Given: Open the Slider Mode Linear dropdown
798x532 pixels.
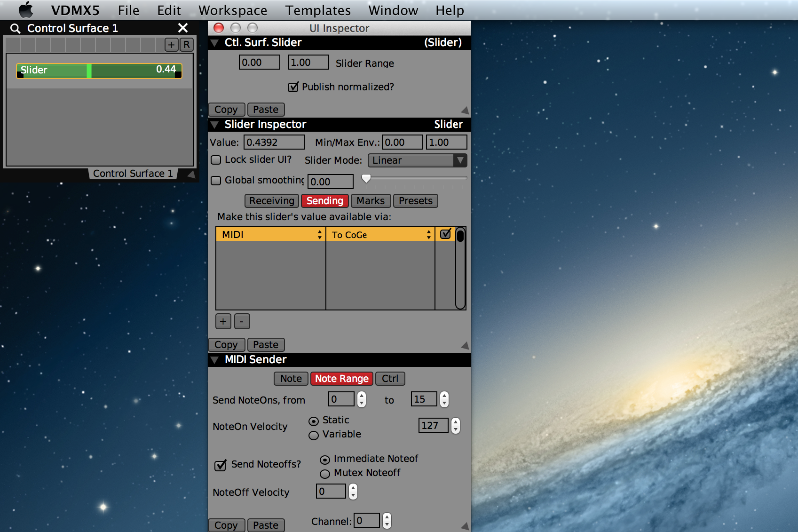Looking at the screenshot, I should click(x=417, y=160).
